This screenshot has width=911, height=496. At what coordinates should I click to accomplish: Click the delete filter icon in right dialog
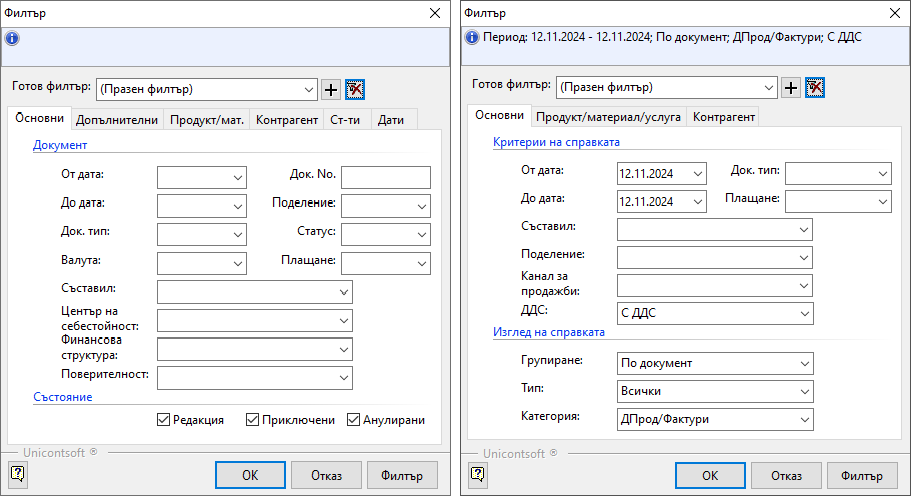(x=815, y=88)
